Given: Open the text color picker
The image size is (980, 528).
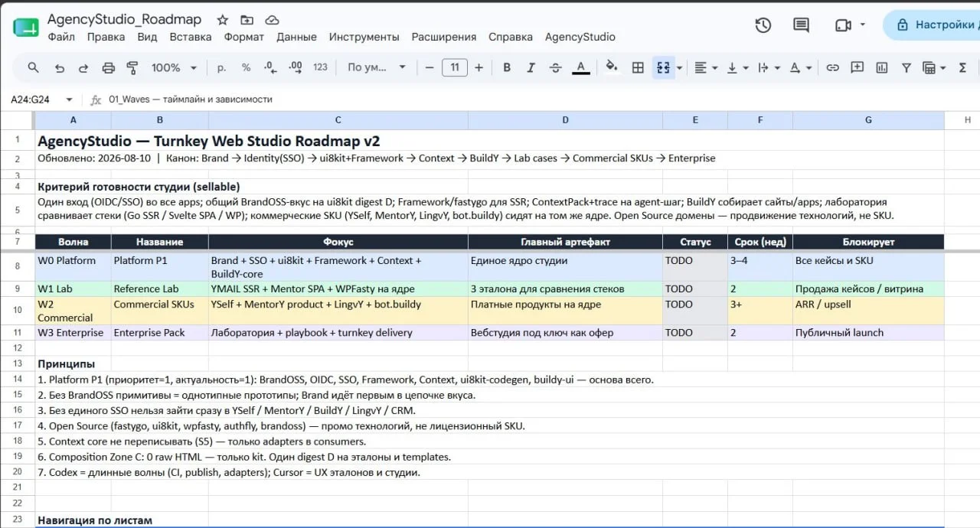Looking at the screenshot, I should (x=581, y=67).
